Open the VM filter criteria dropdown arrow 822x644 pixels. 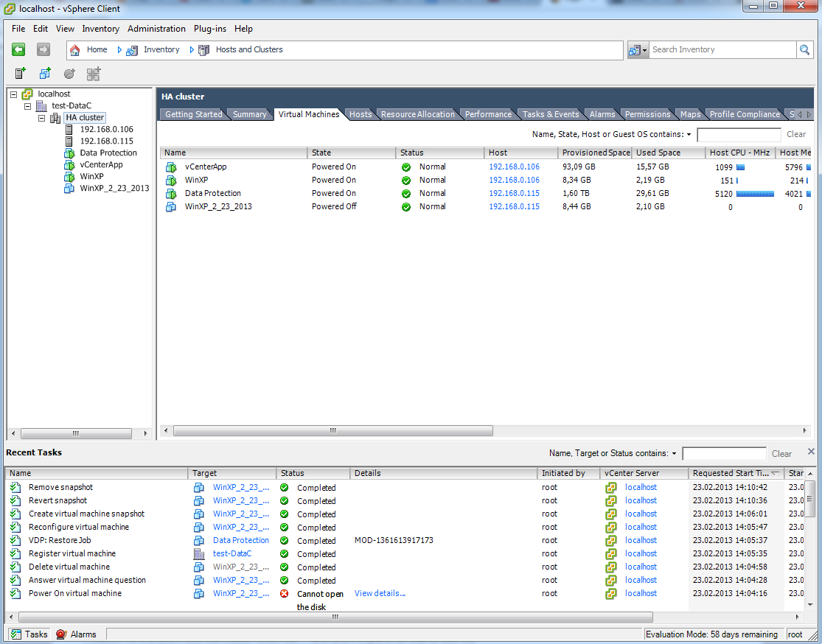click(689, 135)
